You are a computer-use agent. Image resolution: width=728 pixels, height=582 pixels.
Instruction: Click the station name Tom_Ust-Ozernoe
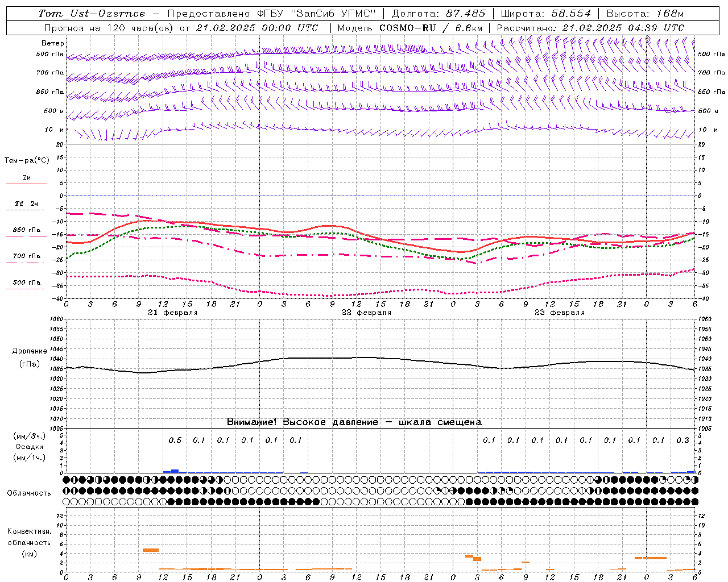pos(92,14)
